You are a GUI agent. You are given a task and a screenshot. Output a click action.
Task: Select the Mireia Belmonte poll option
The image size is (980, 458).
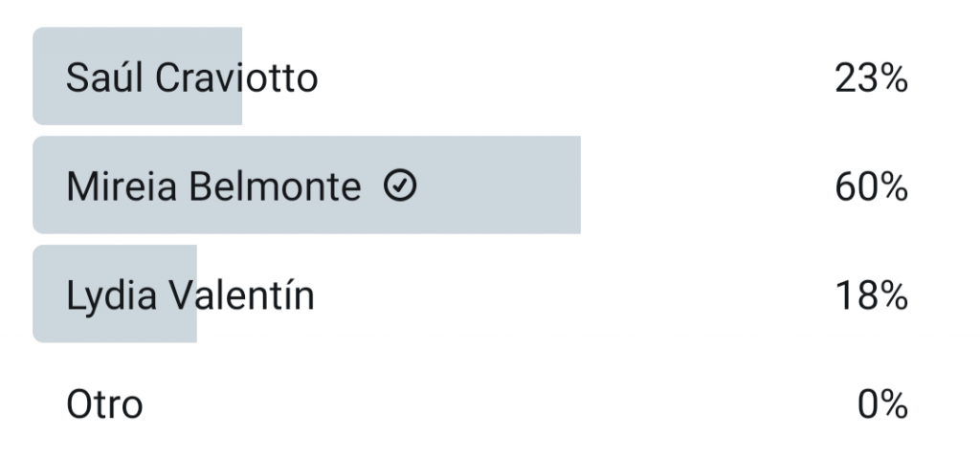tap(212, 187)
